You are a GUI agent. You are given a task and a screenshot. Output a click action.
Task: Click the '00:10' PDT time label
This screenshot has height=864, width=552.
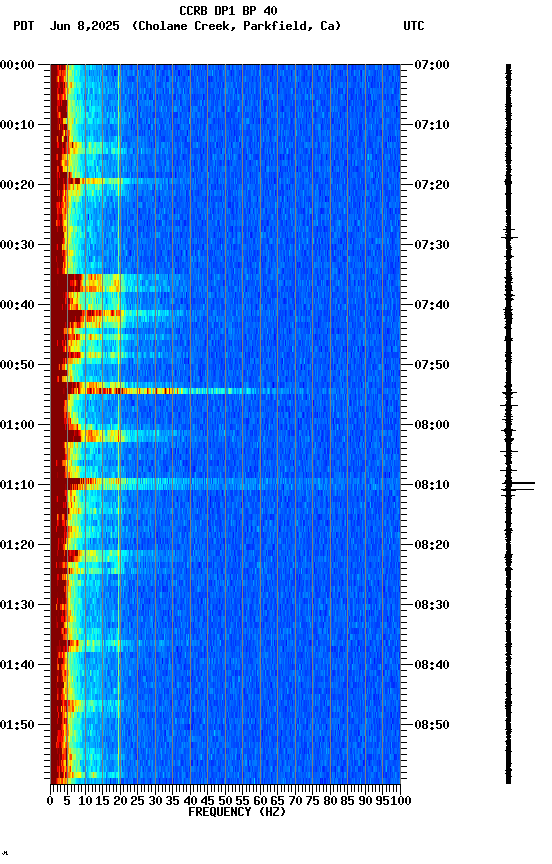(x=17, y=125)
